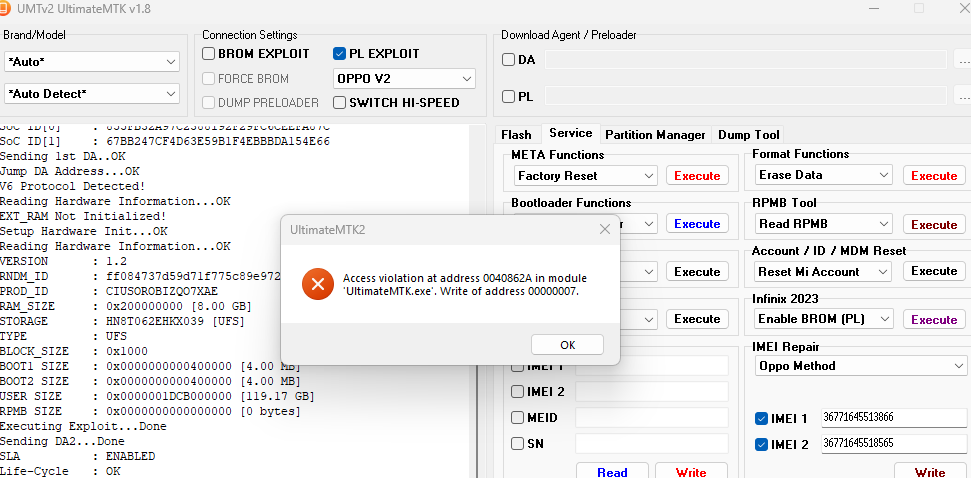Click the UMTv2 app icon in title bar

(5, 8)
